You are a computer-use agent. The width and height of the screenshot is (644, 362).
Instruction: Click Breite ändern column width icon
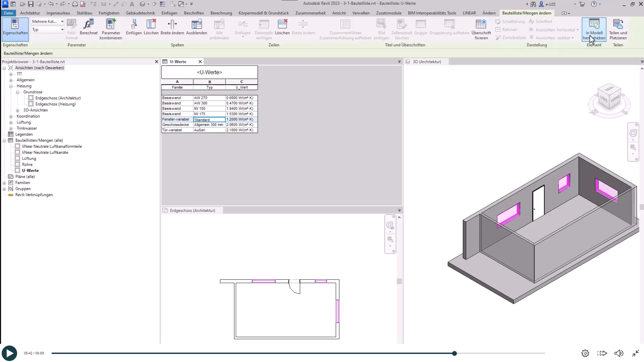click(172, 27)
